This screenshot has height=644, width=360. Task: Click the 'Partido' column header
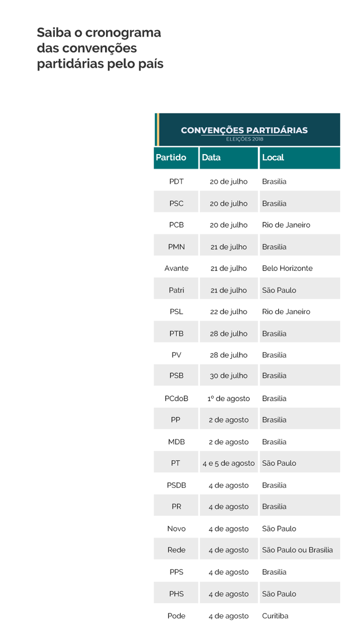171,157
